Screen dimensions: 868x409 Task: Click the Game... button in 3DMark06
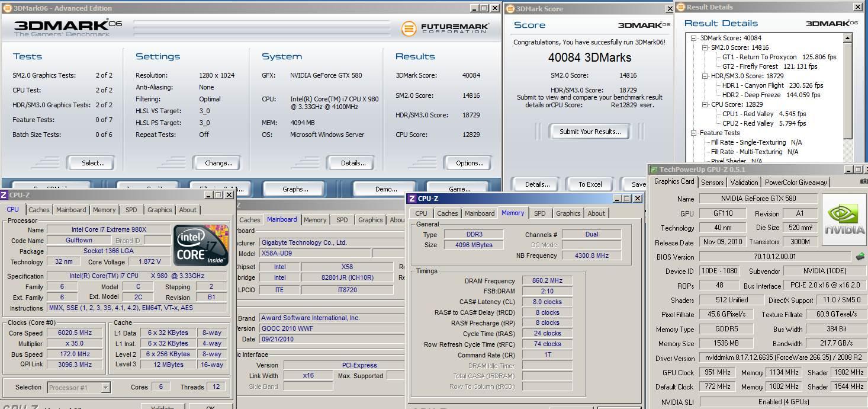(459, 188)
